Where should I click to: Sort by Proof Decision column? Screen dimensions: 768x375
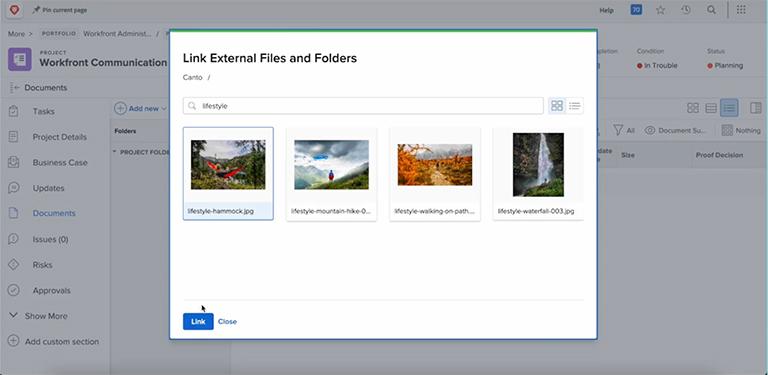pos(720,155)
